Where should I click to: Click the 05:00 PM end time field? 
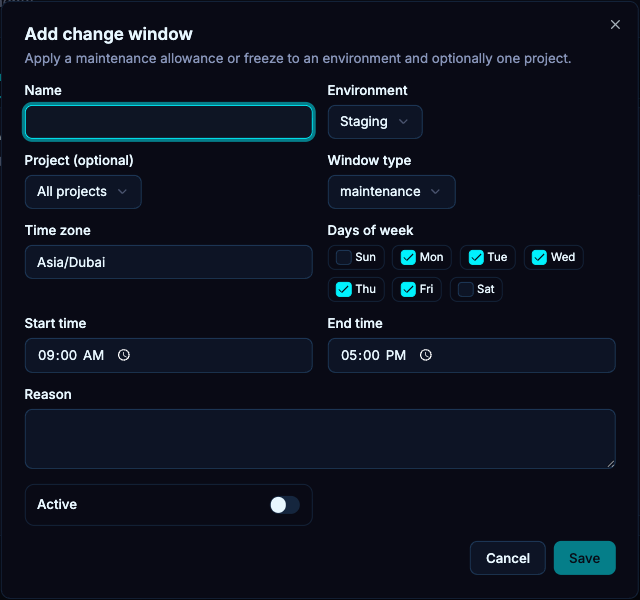tap(471, 355)
